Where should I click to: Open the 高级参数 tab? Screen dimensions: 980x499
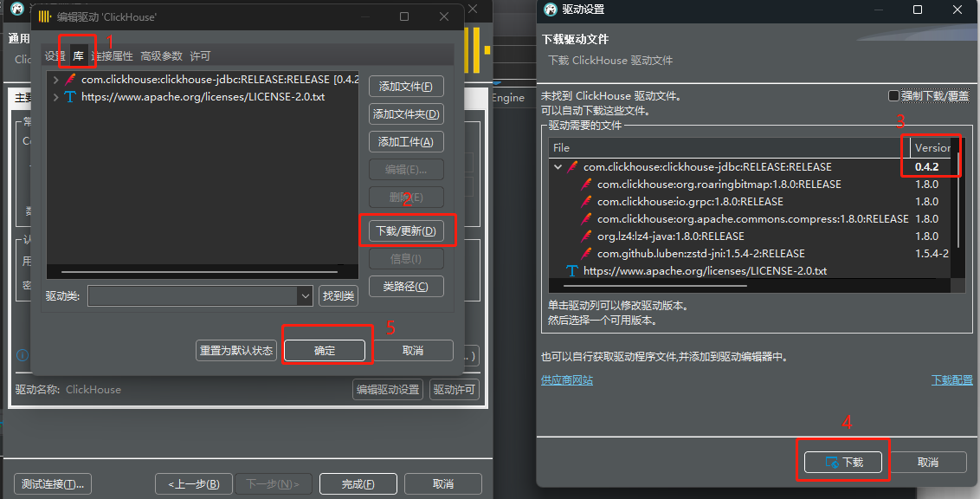coord(161,56)
